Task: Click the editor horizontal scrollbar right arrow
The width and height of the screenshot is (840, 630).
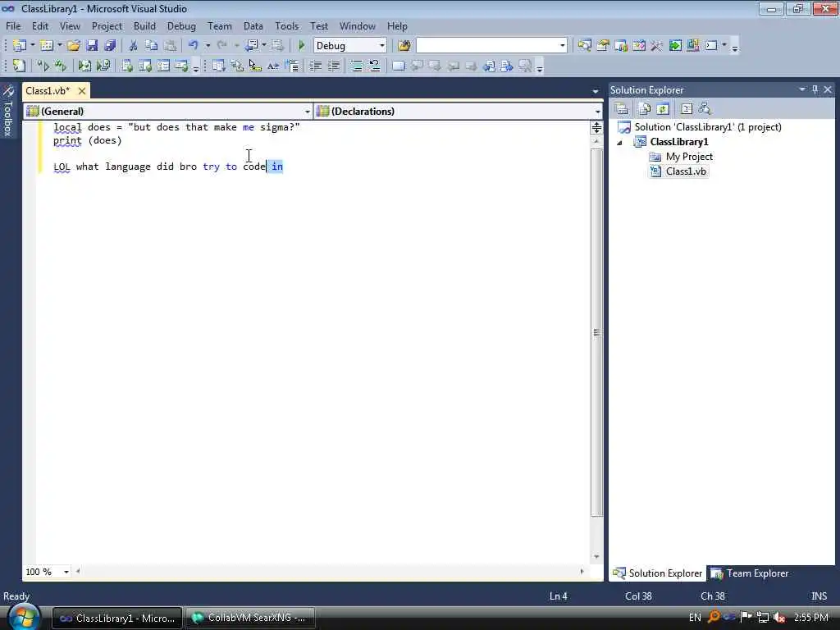Action: (x=582, y=572)
